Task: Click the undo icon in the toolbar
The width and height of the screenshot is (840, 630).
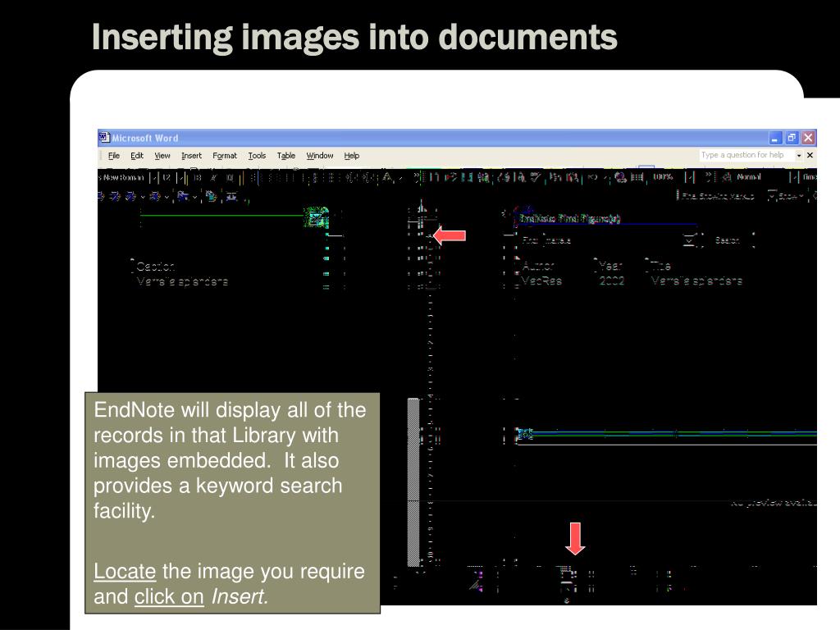Action: click(x=592, y=177)
